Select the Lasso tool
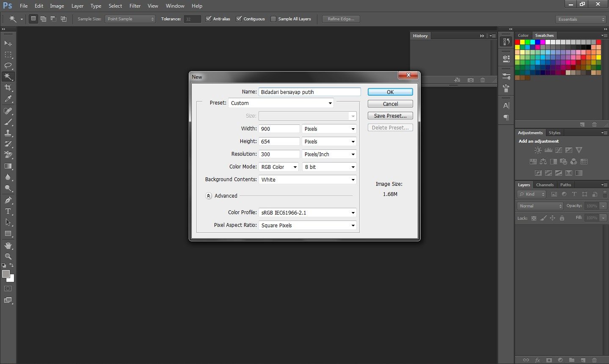Viewport: 609px width, 364px height. pos(8,66)
